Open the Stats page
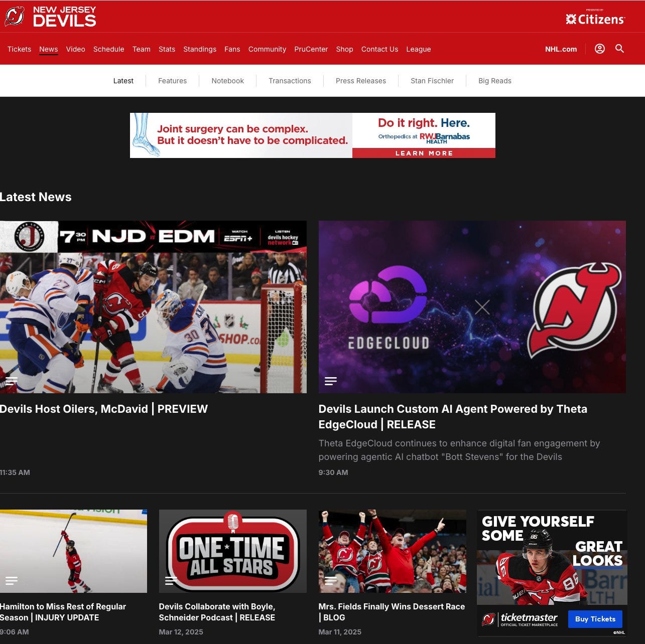The height and width of the screenshot is (644, 645). 167,49
